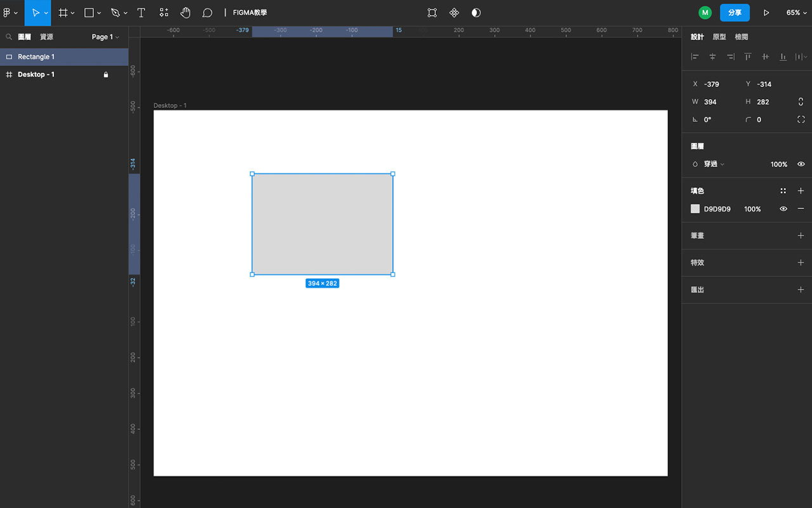
Task: Click the Create component icon
Action: pos(454,13)
